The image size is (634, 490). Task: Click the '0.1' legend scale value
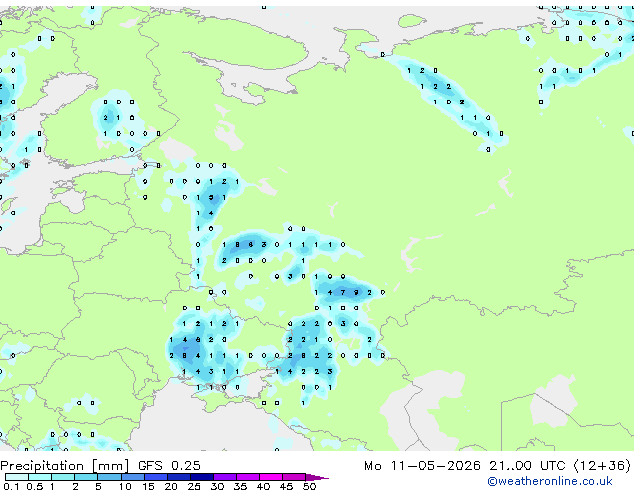click(x=11, y=486)
